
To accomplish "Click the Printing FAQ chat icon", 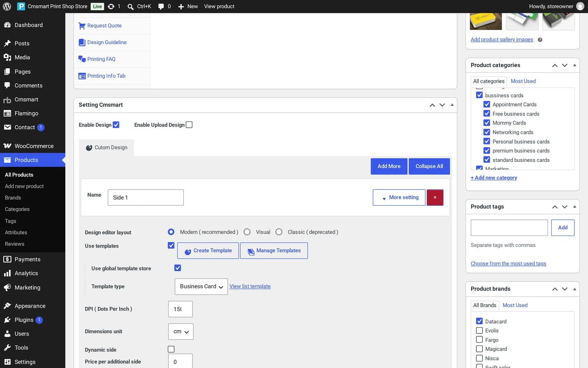I will tap(82, 59).
